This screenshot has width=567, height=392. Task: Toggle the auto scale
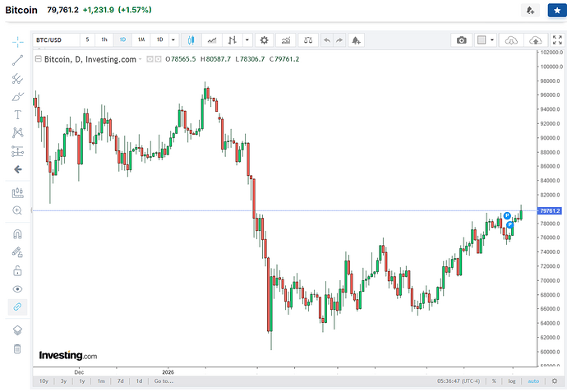click(533, 380)
